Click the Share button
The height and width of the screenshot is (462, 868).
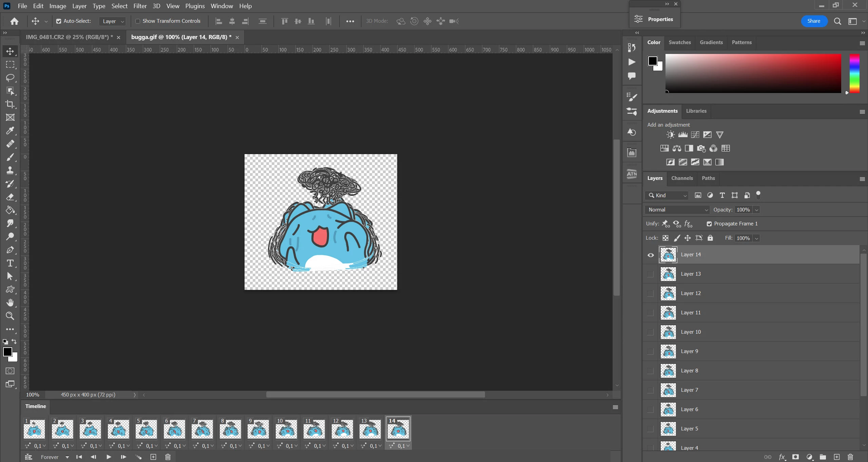pyautogui.click(x=813, y=21)
